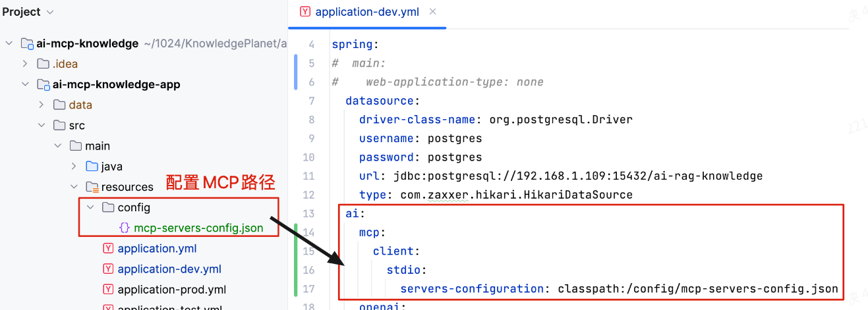Click gutter line number 13
Screen dimensions: 868x310
[309, 213]
